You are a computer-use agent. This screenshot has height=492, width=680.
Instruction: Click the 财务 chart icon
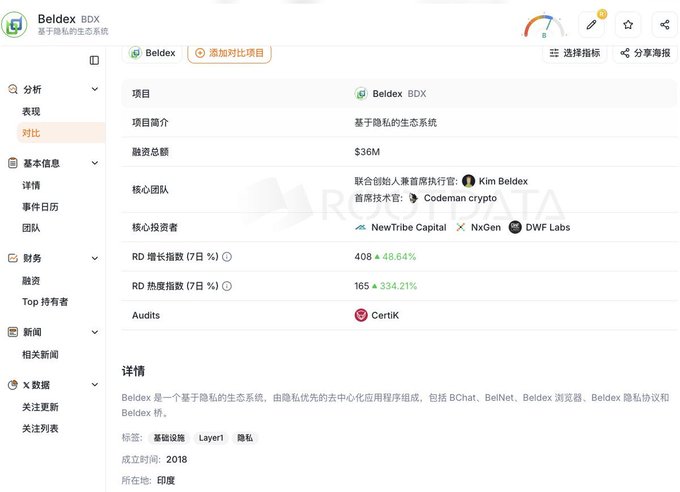[13, 258]
